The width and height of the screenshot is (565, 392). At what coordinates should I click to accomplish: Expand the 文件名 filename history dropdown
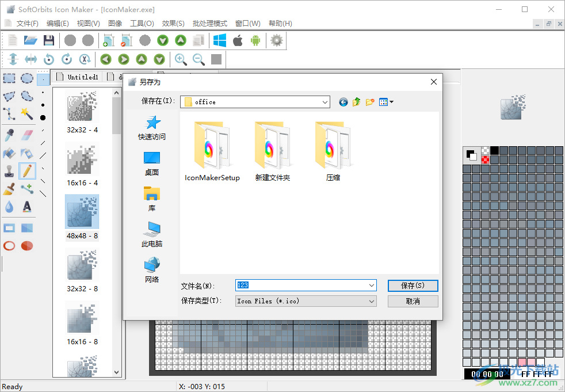click(x=372, y=286)
